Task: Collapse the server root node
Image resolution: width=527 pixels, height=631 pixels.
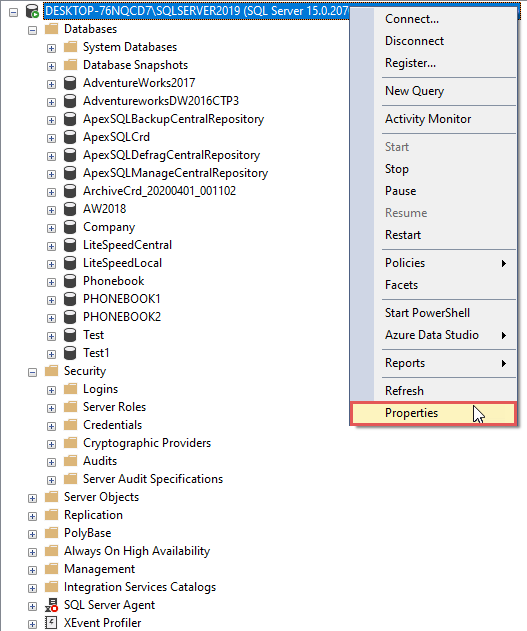Action: point(14,12)
